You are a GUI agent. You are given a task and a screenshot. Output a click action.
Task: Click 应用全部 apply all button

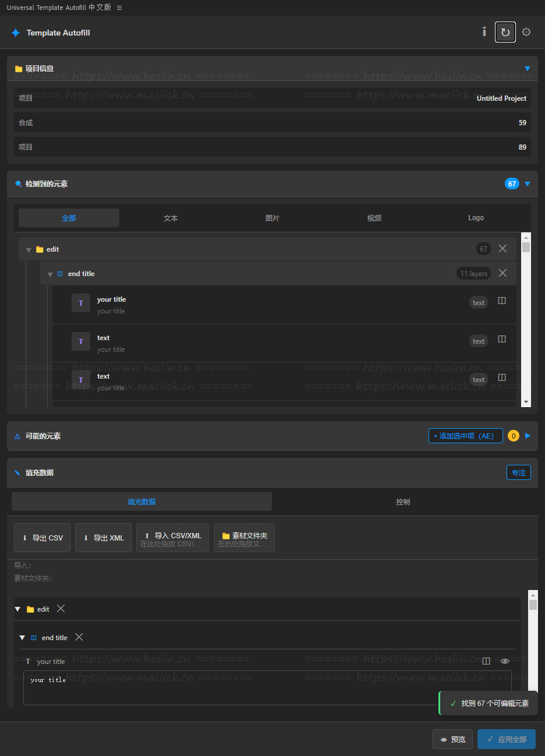[x=507, y=739]
